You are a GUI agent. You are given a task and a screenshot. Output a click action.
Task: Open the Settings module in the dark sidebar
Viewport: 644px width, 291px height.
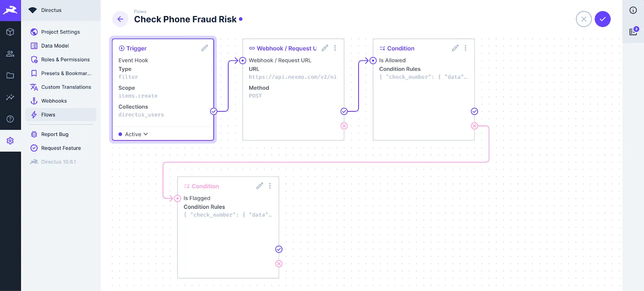pyautogui.click(x=10, y=140)
